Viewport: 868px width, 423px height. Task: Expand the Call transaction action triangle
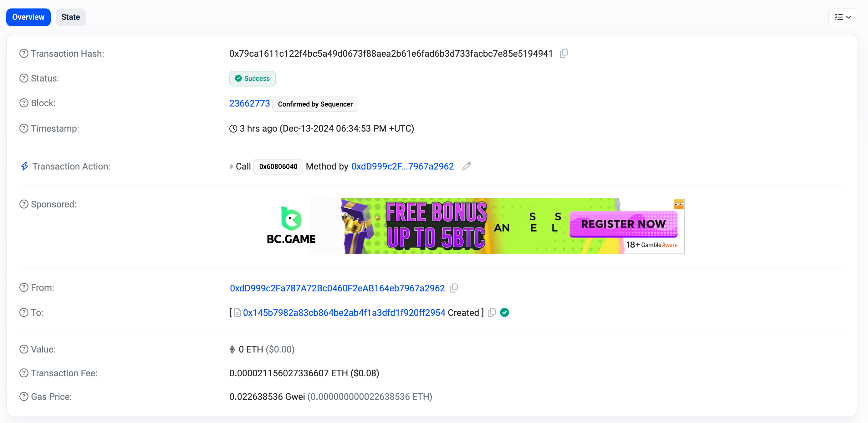[x=232, y=166]
